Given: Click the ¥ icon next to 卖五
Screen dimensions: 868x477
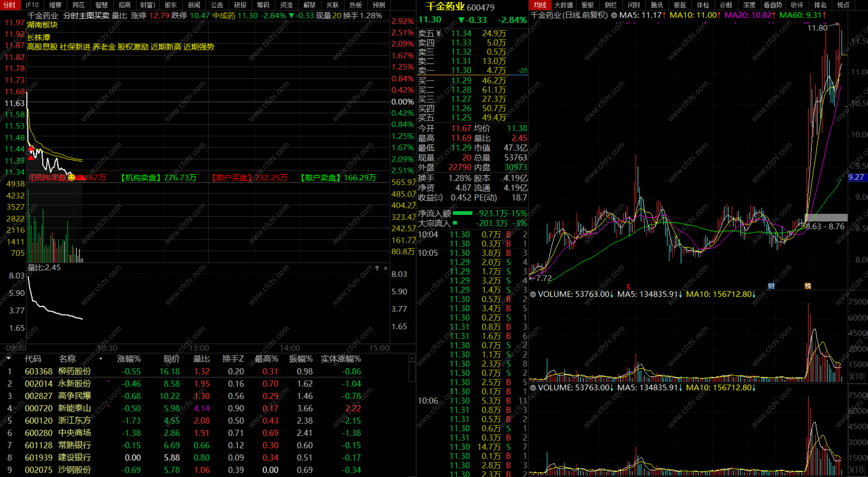Looking at the screenshot, I should (439, 33).
